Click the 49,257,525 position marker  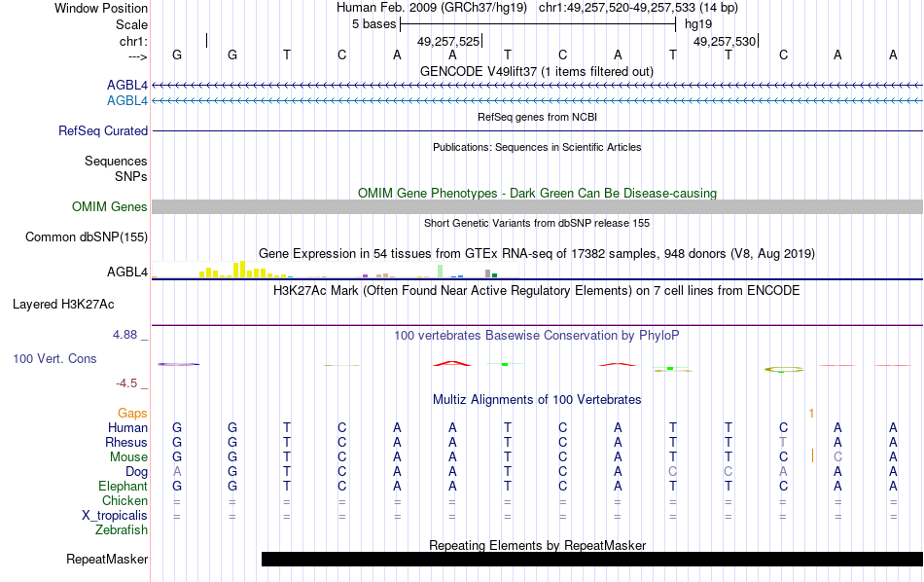tap(448, 41)
